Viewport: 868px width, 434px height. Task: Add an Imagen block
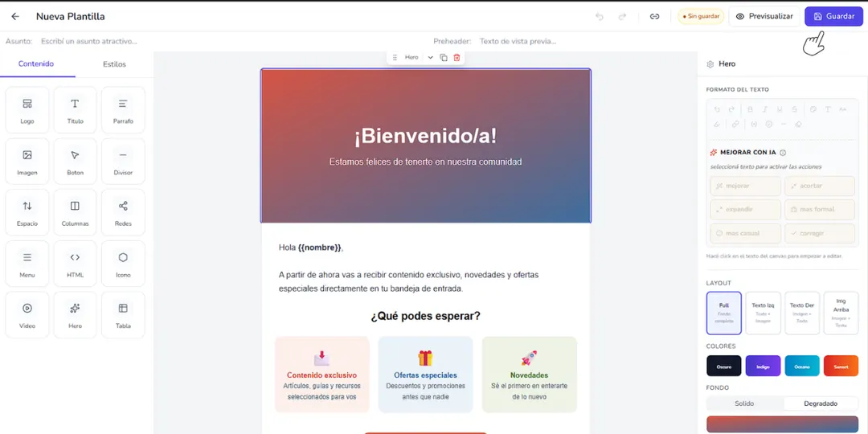tap(27, 161)
